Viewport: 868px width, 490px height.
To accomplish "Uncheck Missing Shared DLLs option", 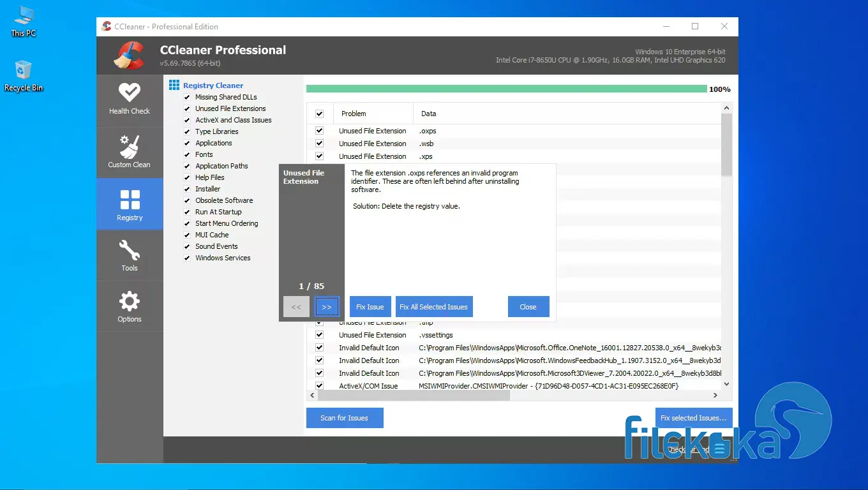I will coord(187,97).
